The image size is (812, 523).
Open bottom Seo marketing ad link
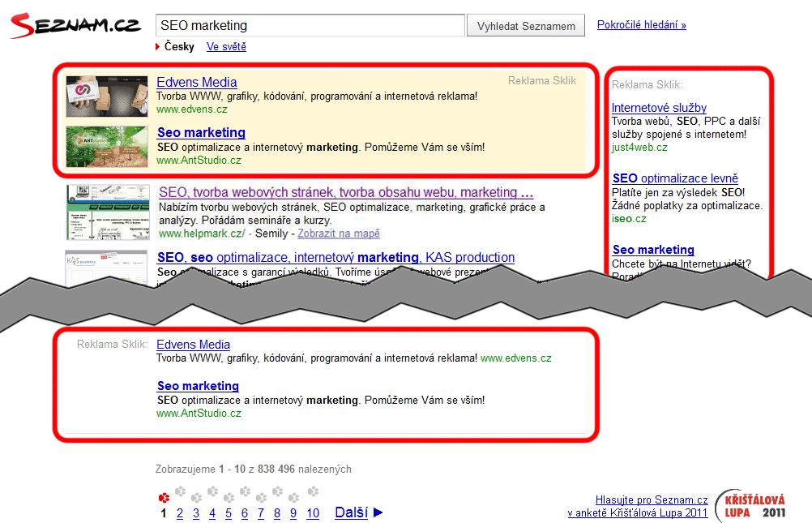pos(198,386)
